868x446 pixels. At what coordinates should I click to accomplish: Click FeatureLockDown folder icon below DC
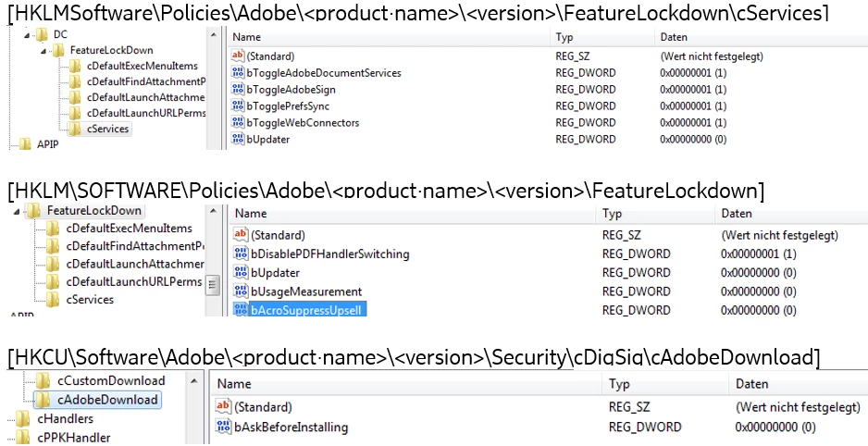[58, 50]
